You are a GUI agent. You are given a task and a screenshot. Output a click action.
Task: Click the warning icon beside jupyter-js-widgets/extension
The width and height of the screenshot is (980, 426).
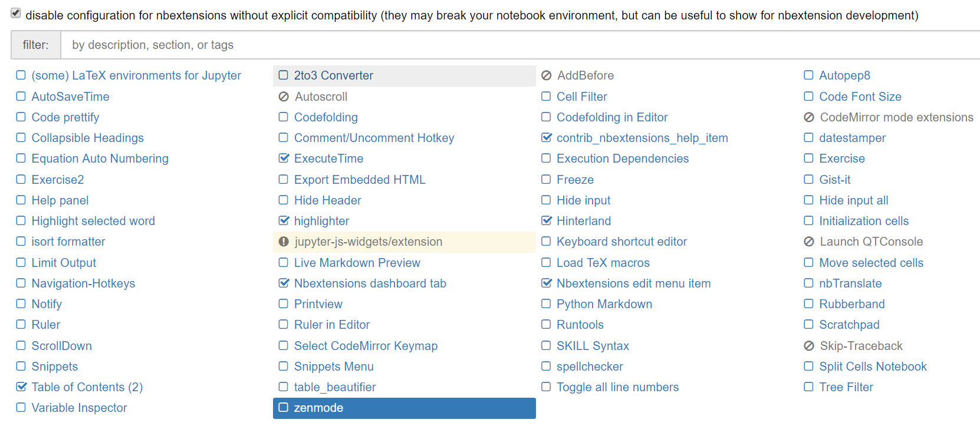(x=284, y=242)
